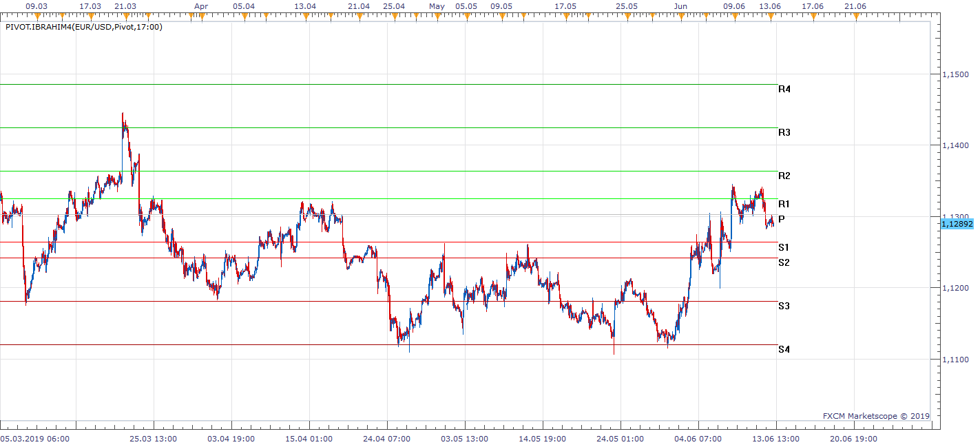Image resolution: width=980 pixels, height=447 pixels.
Task: Click the 1,1100 price axis label
Action: (956, 359)
